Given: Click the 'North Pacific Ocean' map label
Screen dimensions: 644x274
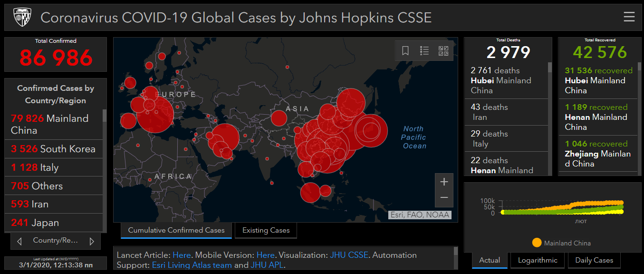Looking at the screenshot, I should (x=414, y=137).
